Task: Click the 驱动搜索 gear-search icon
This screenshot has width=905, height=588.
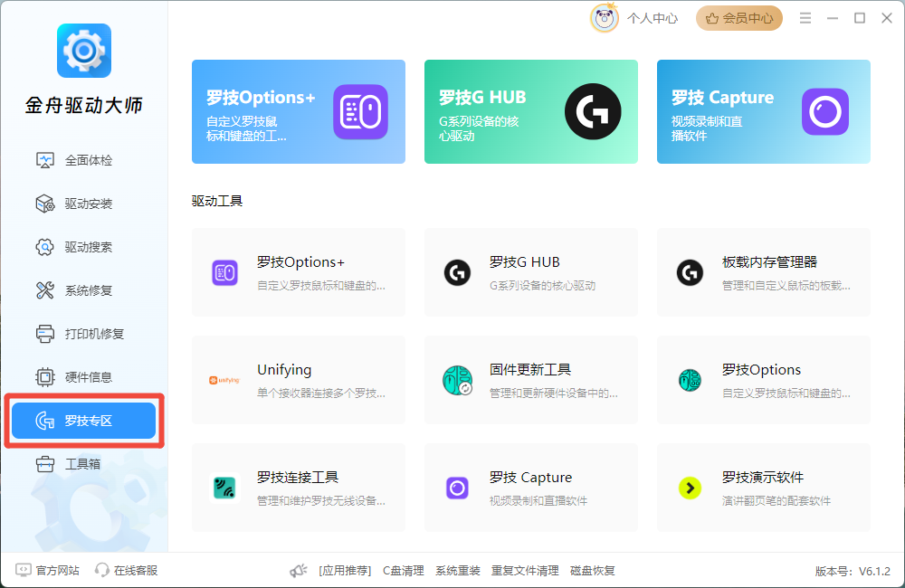Action: point(45,247)
